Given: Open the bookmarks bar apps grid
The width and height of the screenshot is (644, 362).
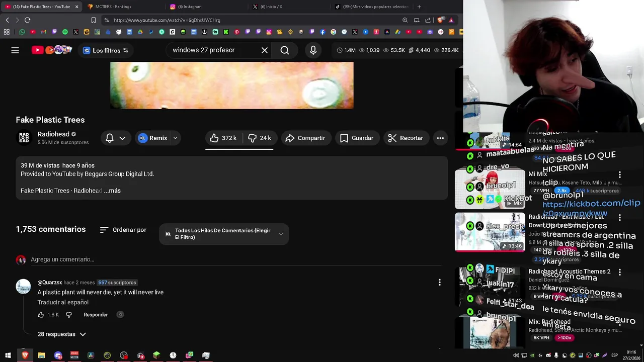Looking at the screenshot, I should coord(7,32).
